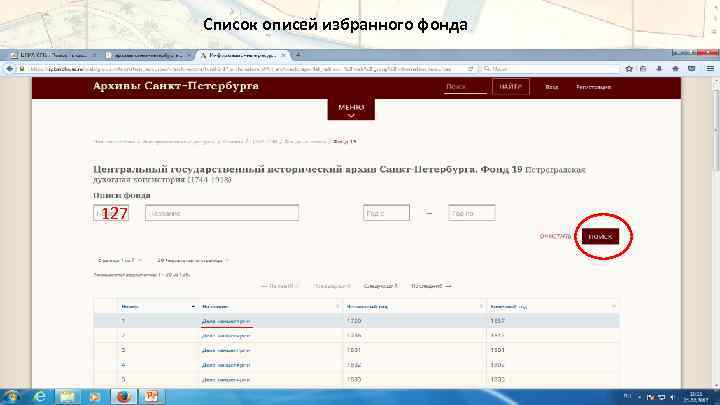Open опись 2 Дела канцелярии link
Image resolution: width=720 pixels, height=405 pixels.
(226, 336)
